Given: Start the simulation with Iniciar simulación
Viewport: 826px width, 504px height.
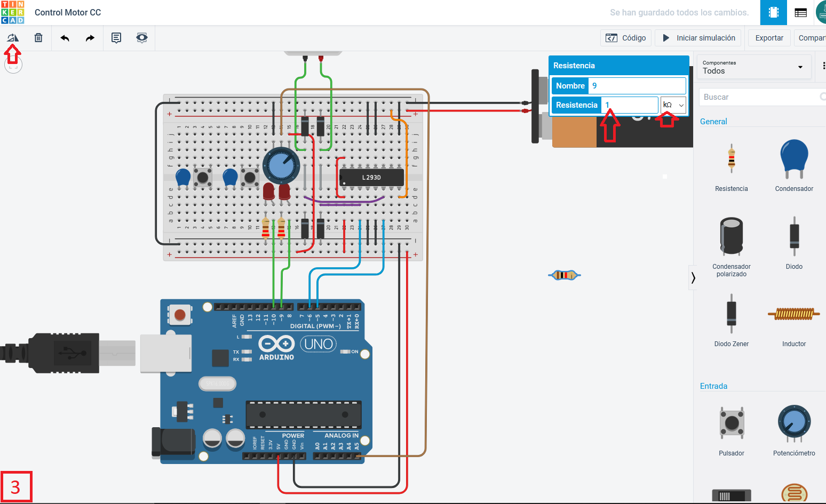Looking at the screenshot, I should (x=698, y=38).
